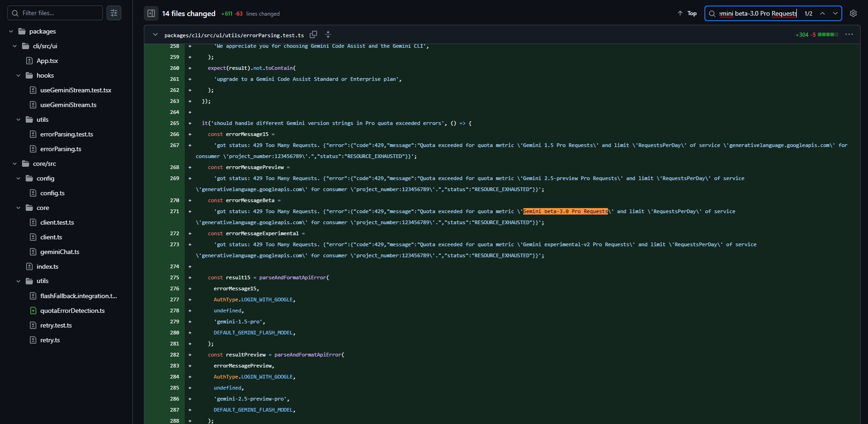
Task: Go to previous search match
Action: 823,13
